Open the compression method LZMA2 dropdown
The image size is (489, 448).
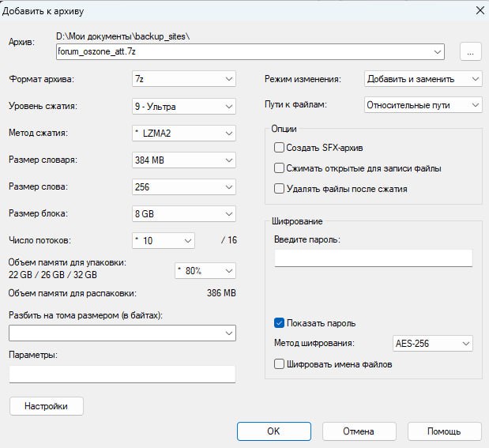point(184,133)
